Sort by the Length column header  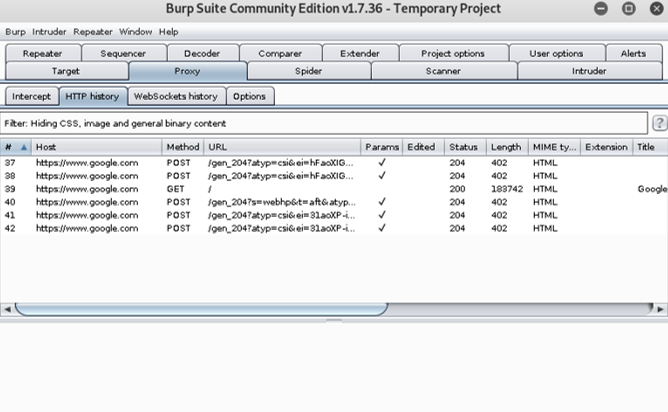pos(507,147)
